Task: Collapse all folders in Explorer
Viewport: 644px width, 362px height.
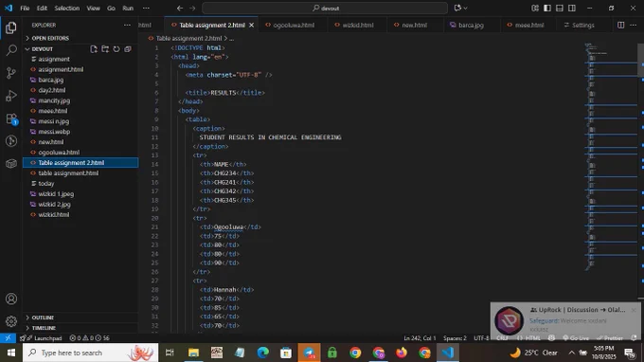Action: 128,49
